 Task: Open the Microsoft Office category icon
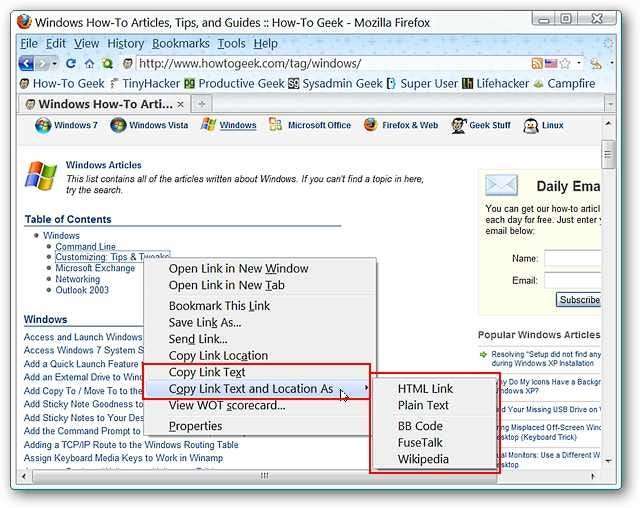(276, 125)
